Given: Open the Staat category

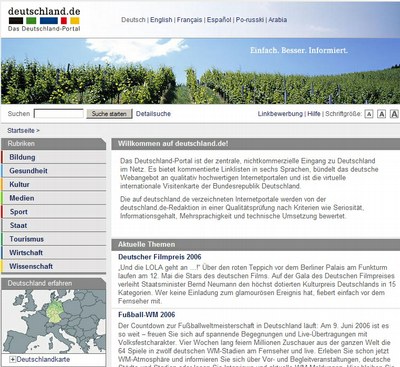Looking at the screenshot, I should click(x=54, y=226).
